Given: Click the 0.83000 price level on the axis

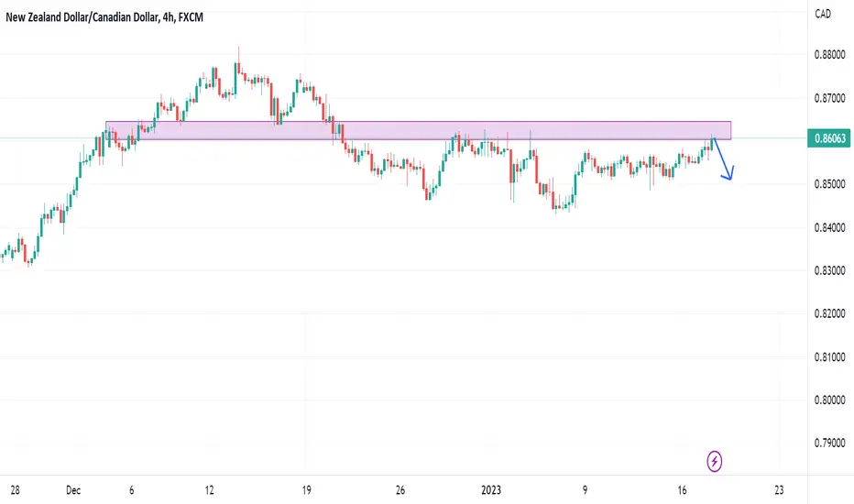Looking at the screenshot, I should 829,270.
